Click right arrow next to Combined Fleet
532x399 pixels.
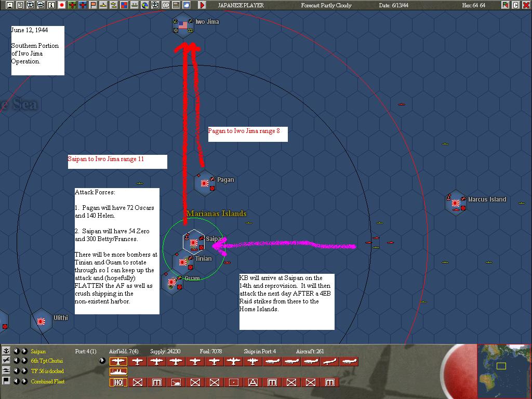point(24,381)
